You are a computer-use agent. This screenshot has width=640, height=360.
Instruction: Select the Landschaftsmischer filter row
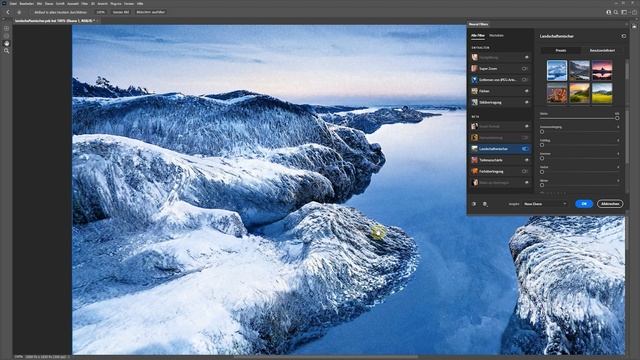pos(500,149)
